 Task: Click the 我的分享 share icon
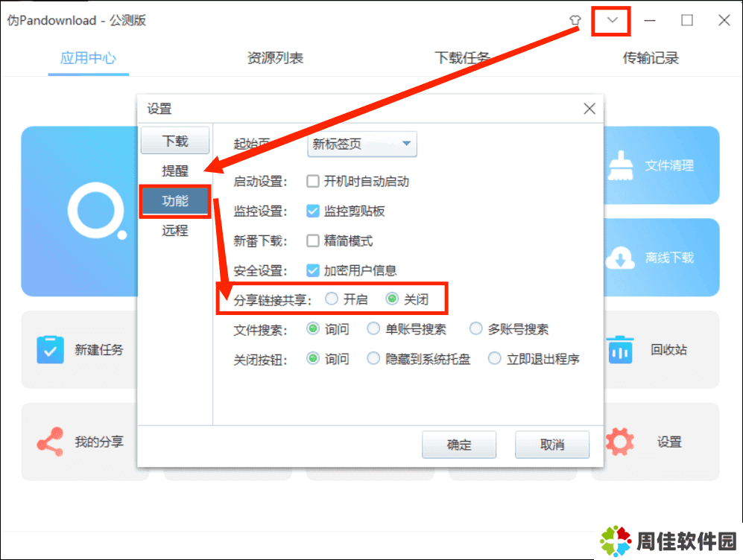point(50,442)
